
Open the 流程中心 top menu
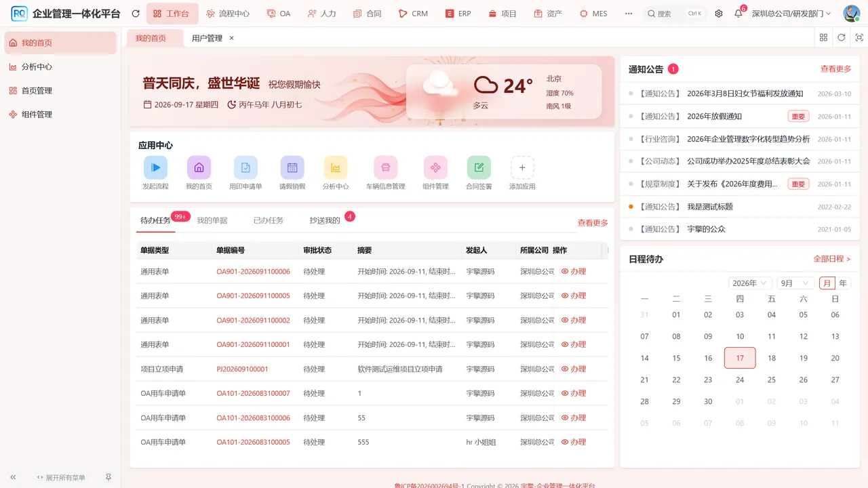pyautogui.click(x=228, y=14)
